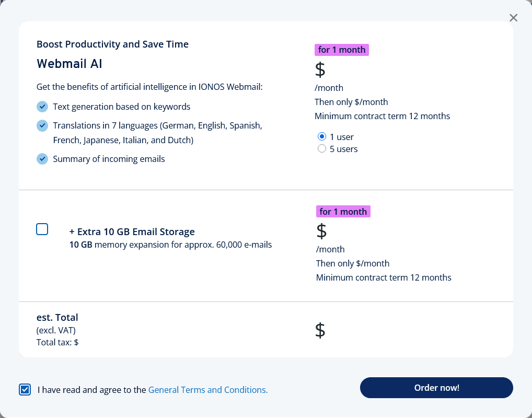
Task: Click the est. Total dollar amount
Action: click(320, 330)
